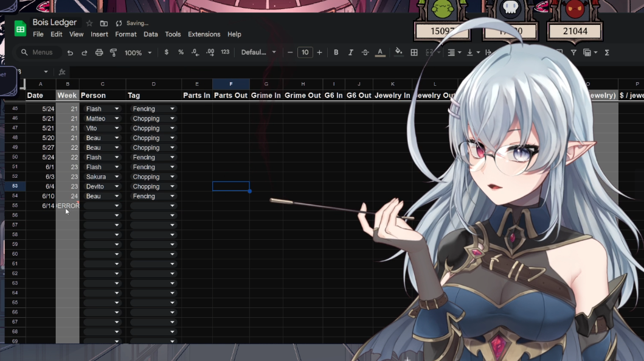The height and width of the screenshot is (361, 644).
Task: Open the Tools menu
Action: [x=173, y=34]
